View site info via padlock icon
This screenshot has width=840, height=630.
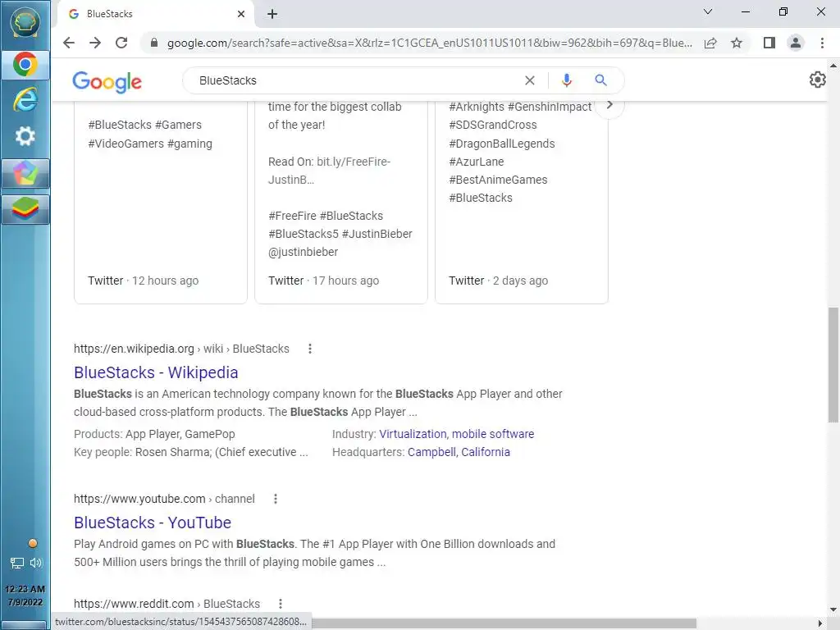coord(154,43)
